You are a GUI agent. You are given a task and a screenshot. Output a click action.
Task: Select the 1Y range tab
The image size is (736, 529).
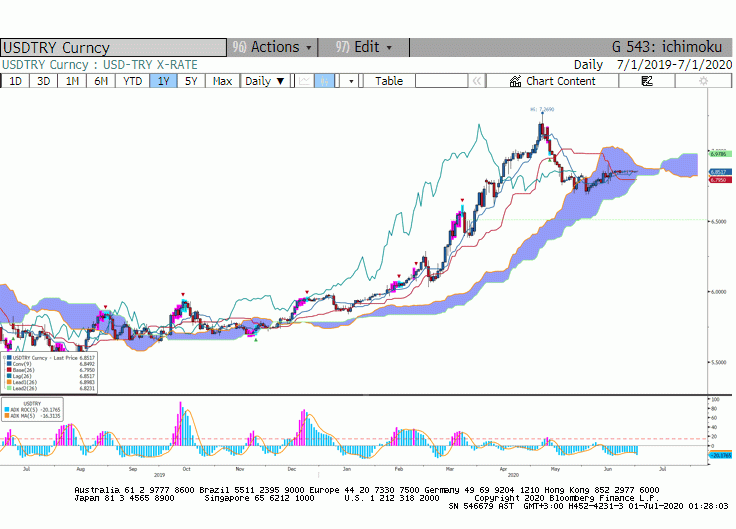pos(163,81)
